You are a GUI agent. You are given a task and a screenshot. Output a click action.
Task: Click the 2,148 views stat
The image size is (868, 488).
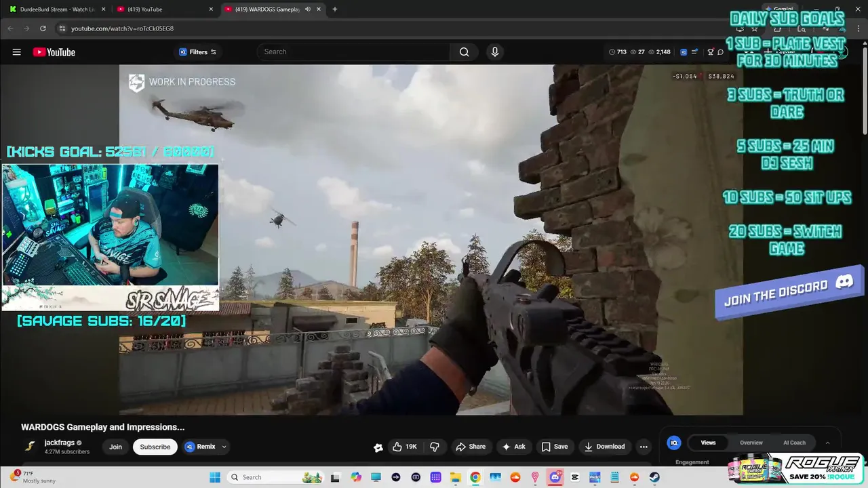point(659,52)
